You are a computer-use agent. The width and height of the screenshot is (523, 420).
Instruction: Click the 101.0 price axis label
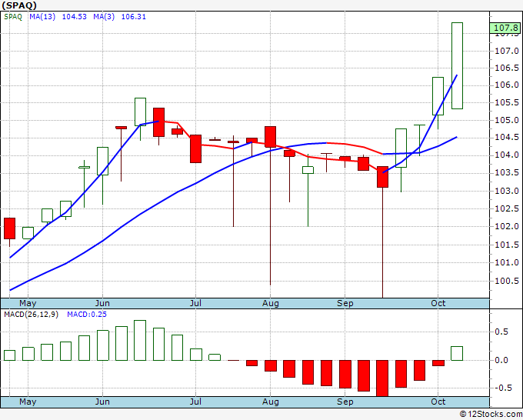[507, 262]
